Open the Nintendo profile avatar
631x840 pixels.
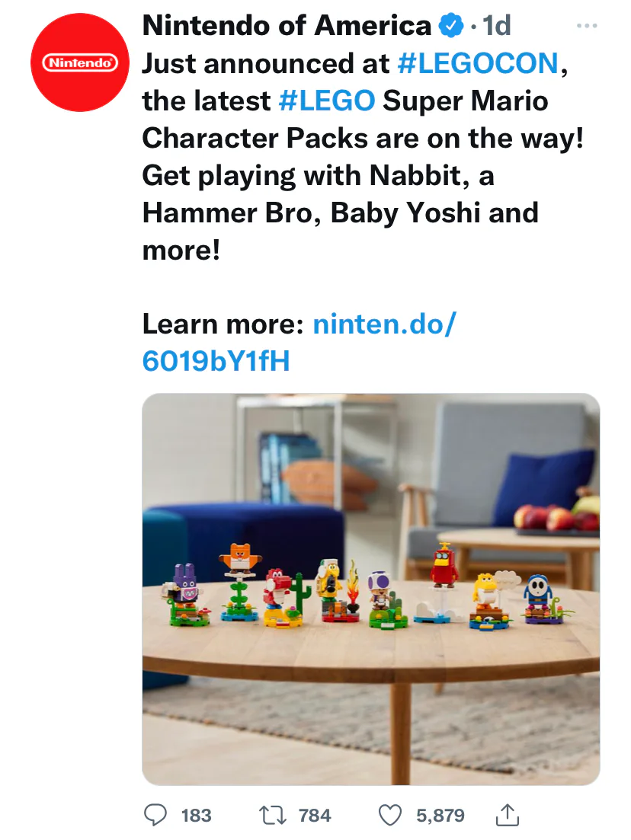(x=80, y=62)
